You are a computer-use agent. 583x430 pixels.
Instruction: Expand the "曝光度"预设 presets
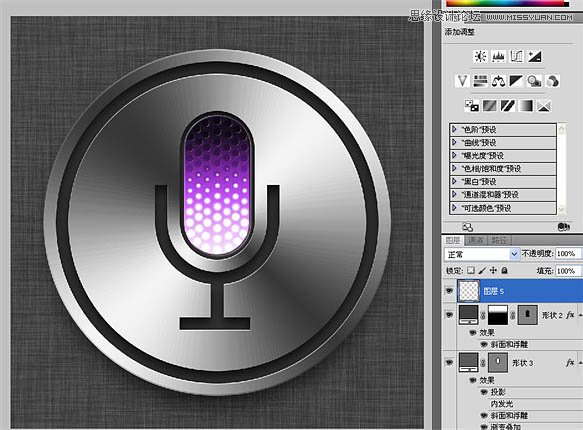(x=454, y=155)
